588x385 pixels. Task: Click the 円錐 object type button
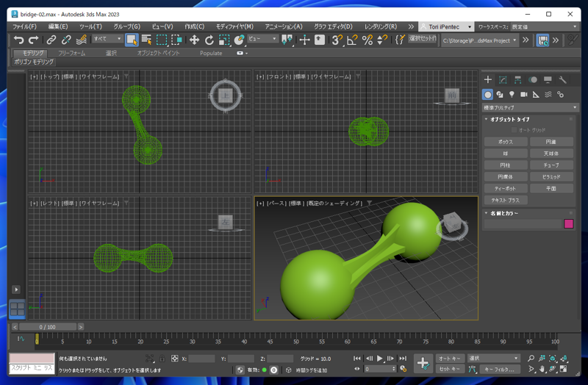[551, 142]
